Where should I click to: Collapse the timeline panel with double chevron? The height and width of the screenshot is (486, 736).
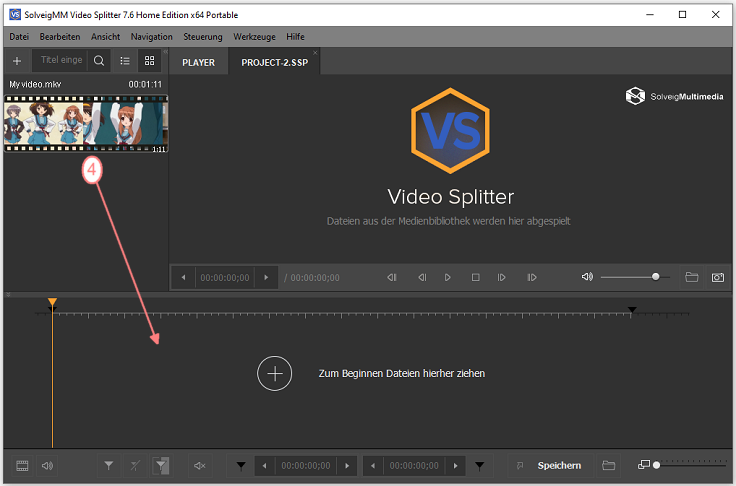[8, 295]
